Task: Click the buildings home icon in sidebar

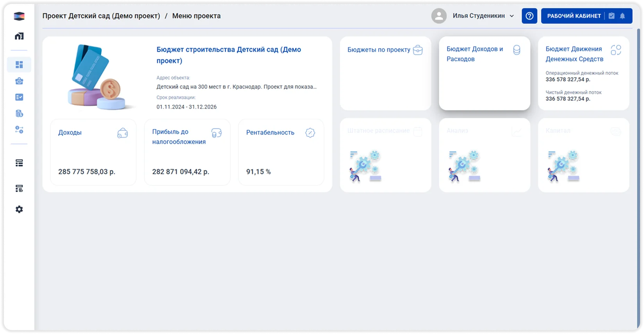Action: 19,36
